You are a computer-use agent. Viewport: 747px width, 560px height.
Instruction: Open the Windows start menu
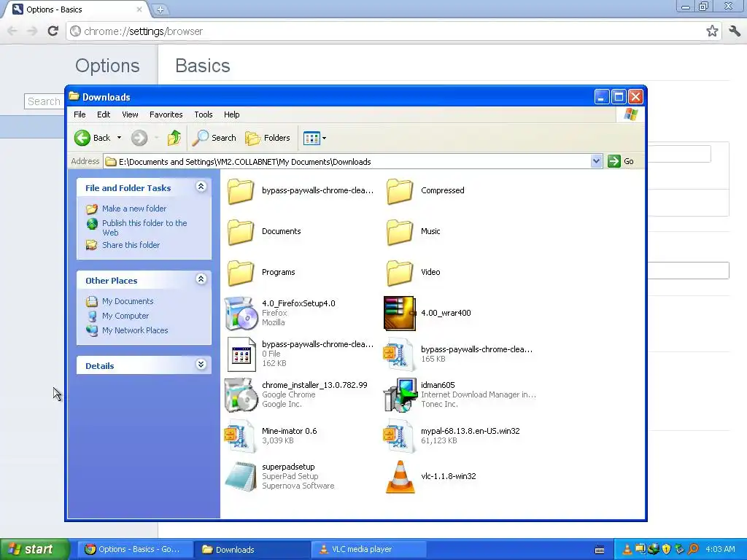(34, 550)
